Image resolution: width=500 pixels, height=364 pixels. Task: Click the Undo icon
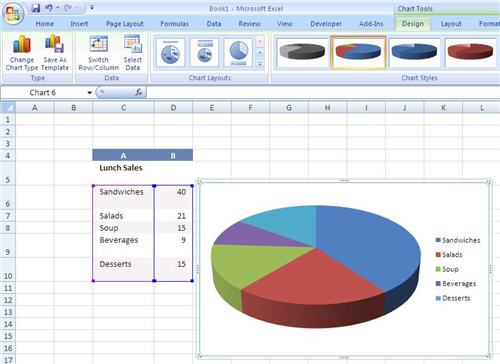49,8
